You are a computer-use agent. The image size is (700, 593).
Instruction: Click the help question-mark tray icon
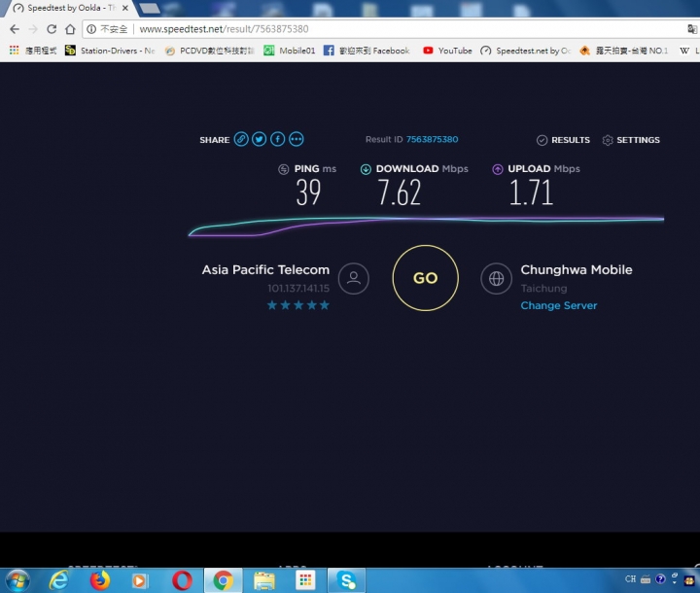coord(660,579)
